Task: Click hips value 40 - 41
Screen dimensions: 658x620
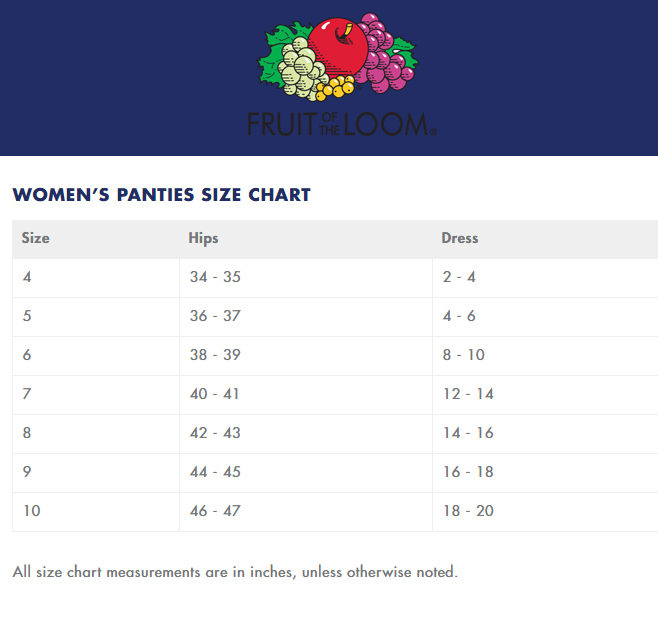Action: [215, 394]
